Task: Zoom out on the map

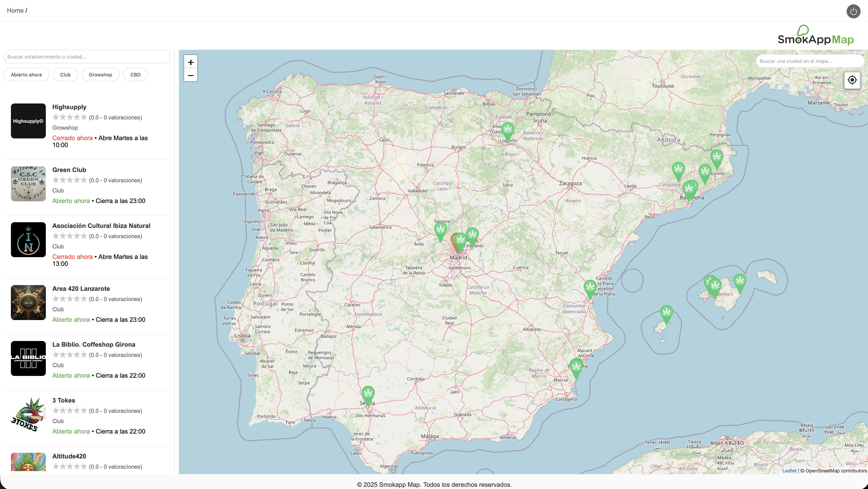Action: pos(191,75)
